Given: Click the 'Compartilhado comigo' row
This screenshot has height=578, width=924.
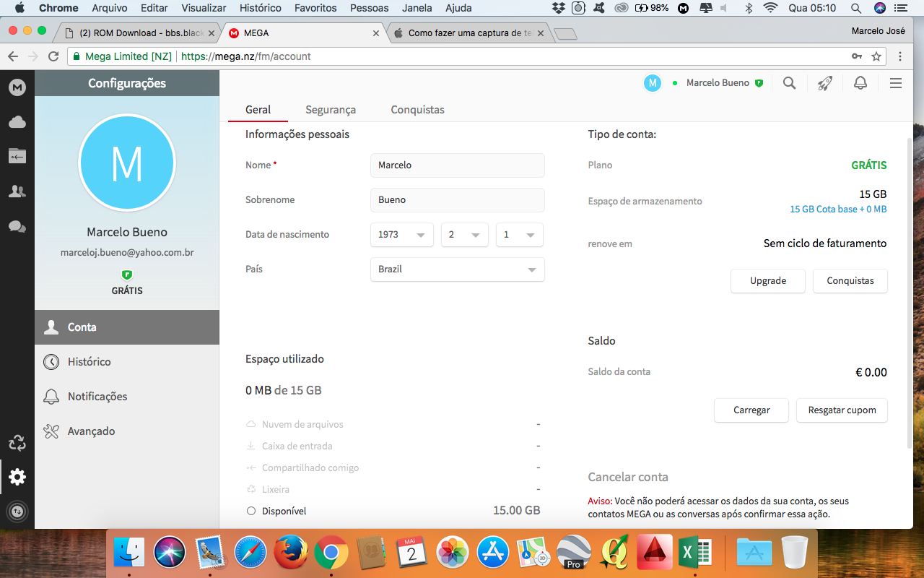Looking at the screenshot, I should tap(393, 467).
